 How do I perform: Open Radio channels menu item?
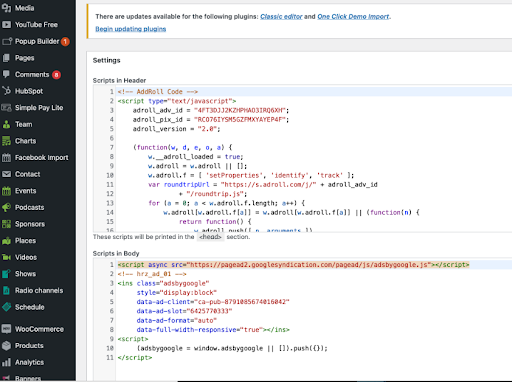click(38, 291)
